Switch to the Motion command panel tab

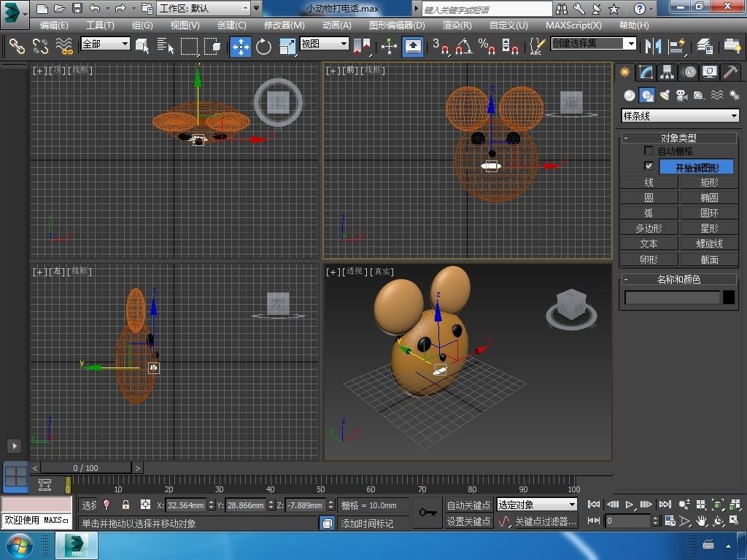point(689,72)
